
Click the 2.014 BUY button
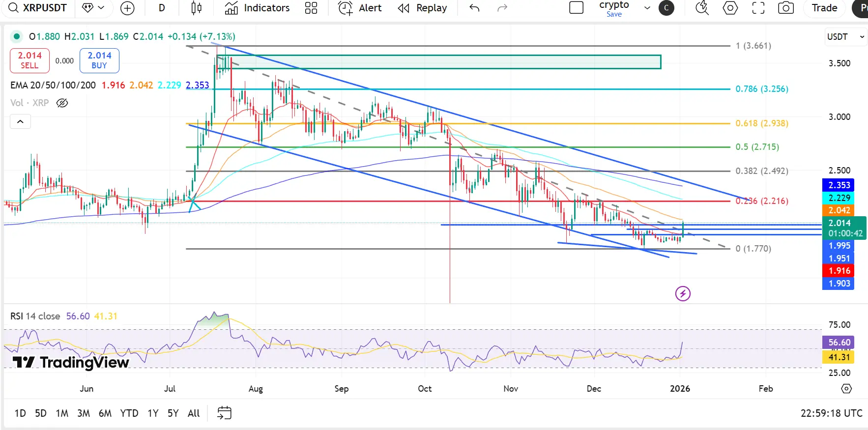click(x=99, y=60)
